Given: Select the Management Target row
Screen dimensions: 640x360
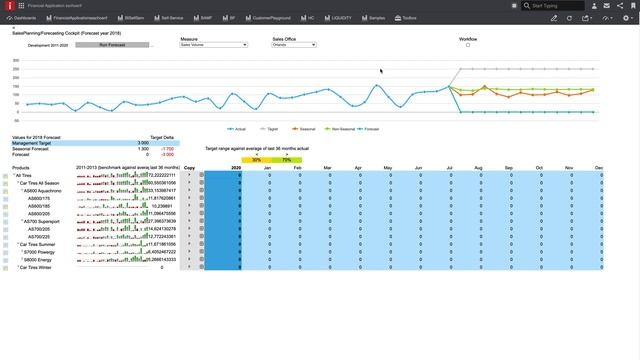Looking at the screenshot, I should [96, 143].
